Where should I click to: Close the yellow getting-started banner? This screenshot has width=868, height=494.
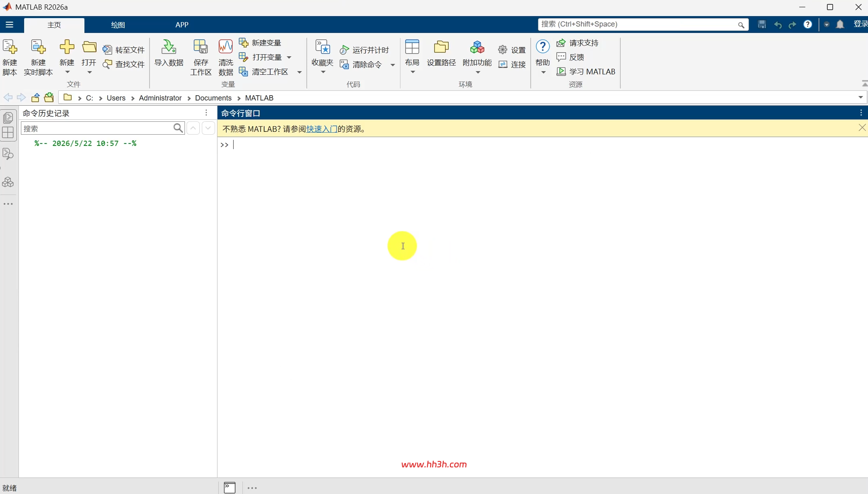(862, 128)
